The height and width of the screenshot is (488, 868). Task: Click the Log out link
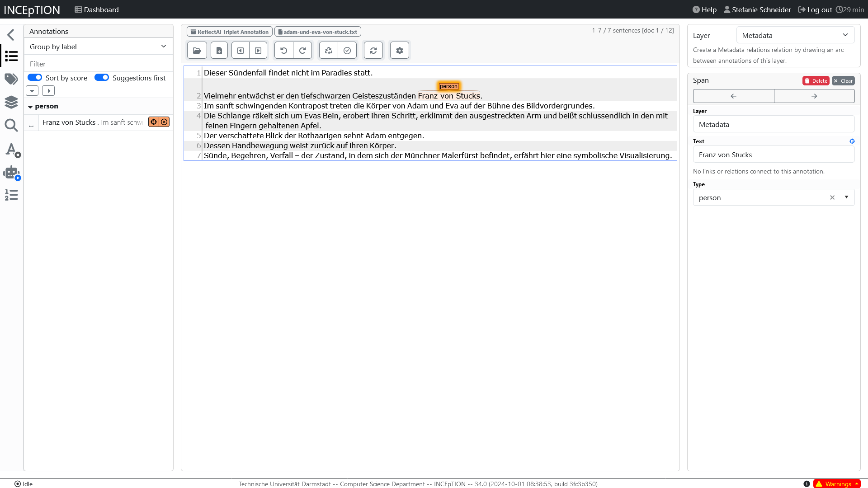tap(815, 9)
